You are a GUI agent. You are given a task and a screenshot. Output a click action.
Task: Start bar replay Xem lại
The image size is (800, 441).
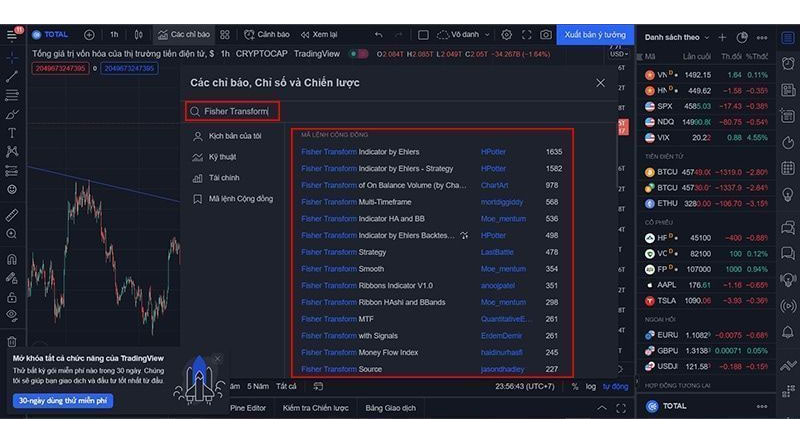(x=319, y=35)
